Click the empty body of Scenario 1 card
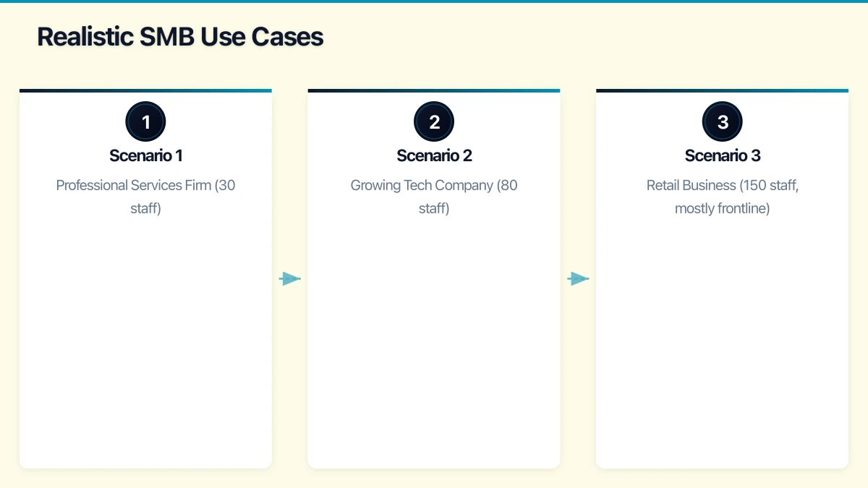The width and height of the screenshot is (868, 488). coord(145,340)
